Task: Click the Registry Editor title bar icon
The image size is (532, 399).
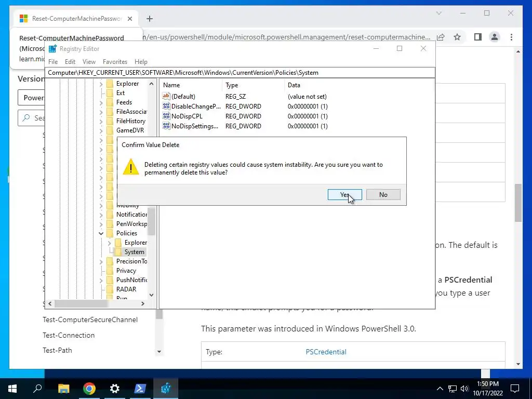Action: click(x=52, y=49)
